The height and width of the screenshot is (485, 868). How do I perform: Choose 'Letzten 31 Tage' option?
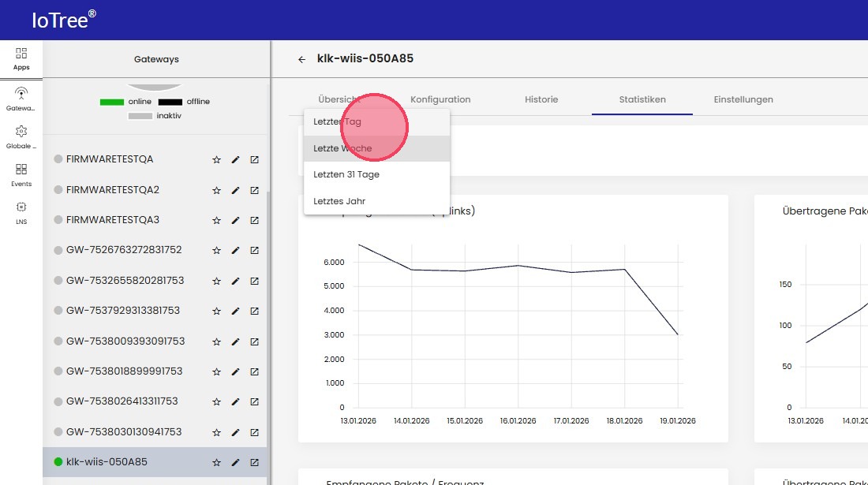[x=346, y=174]
